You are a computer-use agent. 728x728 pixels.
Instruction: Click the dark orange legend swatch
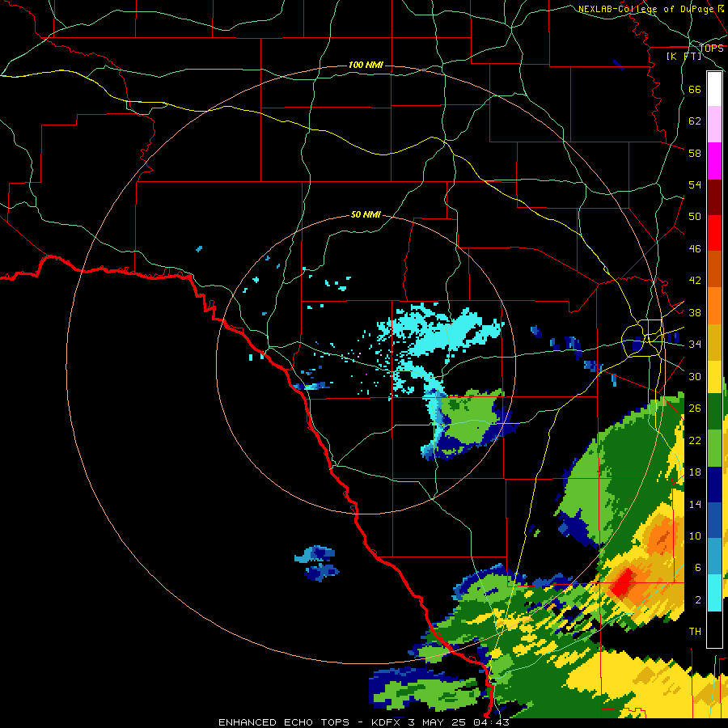click(714, 269)
